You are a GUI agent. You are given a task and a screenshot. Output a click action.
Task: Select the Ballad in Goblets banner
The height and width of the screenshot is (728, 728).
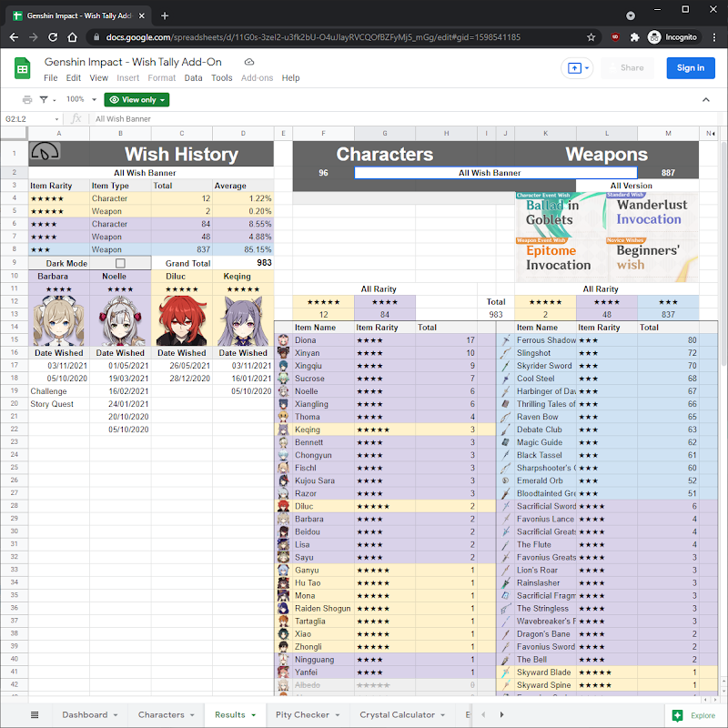(x=560, y=214)
